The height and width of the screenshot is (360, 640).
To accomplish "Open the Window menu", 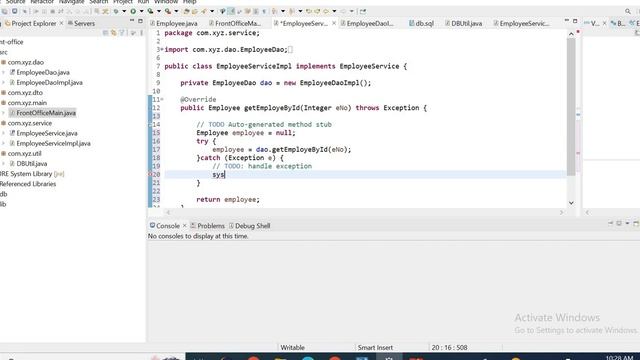I will (166, 2).
